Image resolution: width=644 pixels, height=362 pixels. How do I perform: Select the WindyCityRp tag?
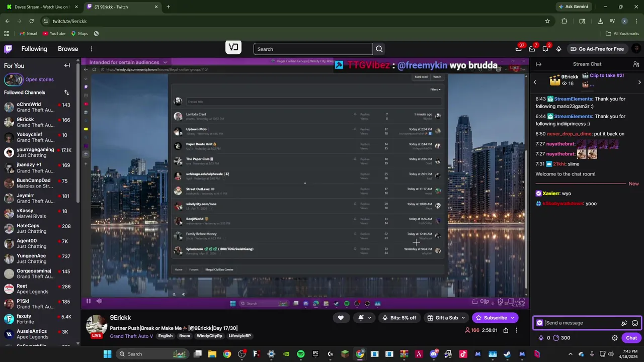click(x=209, y=336)
